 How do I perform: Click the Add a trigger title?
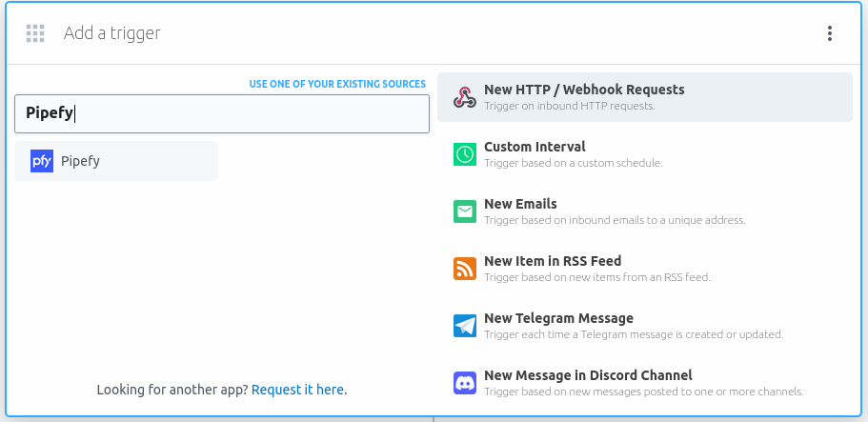click(x=111, y=33)
